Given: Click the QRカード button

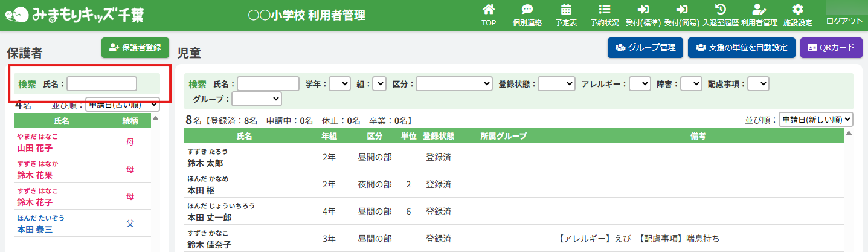Looking at the screenshot, I should [x=831, y=48].
